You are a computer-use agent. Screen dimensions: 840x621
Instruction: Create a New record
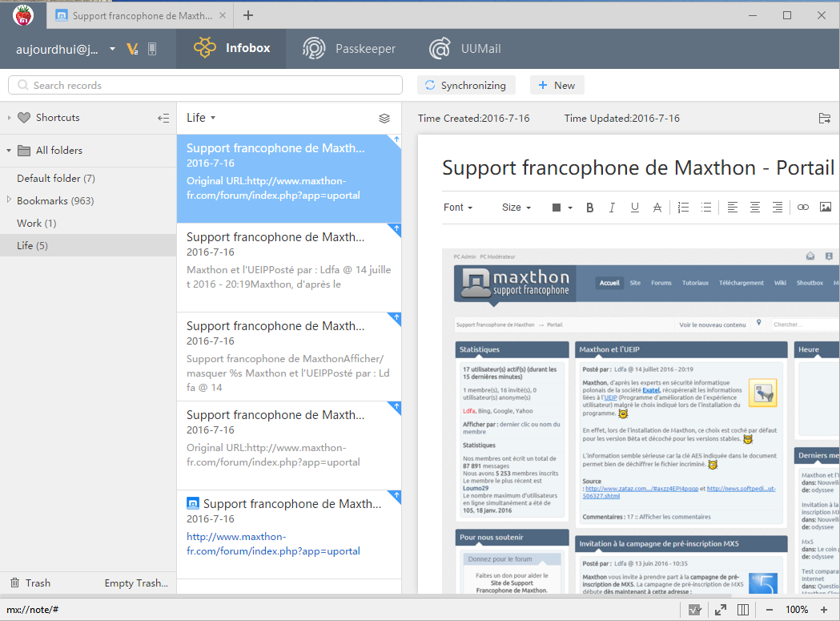557,85
